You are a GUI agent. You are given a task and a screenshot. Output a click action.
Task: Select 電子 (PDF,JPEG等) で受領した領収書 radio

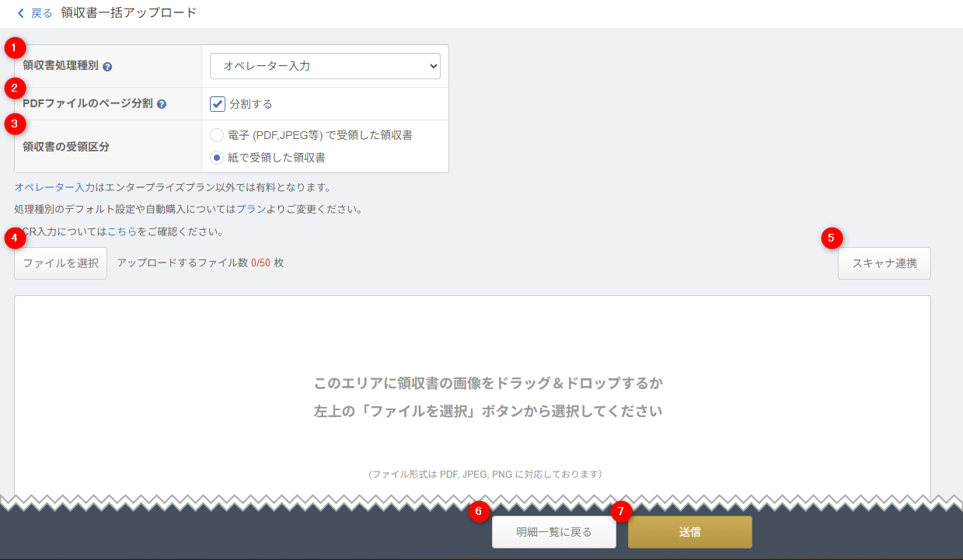coord(217,135)
